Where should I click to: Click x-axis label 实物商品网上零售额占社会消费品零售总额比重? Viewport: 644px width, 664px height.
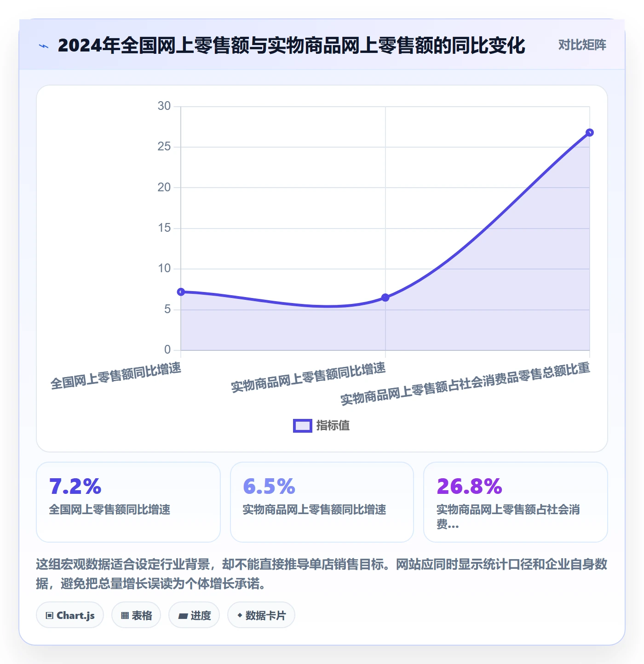[x=465, y=384]
